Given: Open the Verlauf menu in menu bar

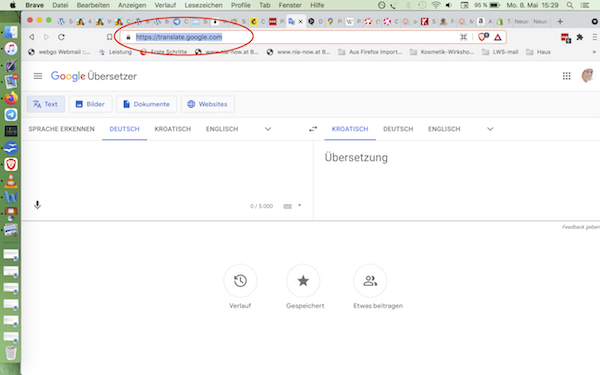Looking at the screenshot, I should (165, 5).
